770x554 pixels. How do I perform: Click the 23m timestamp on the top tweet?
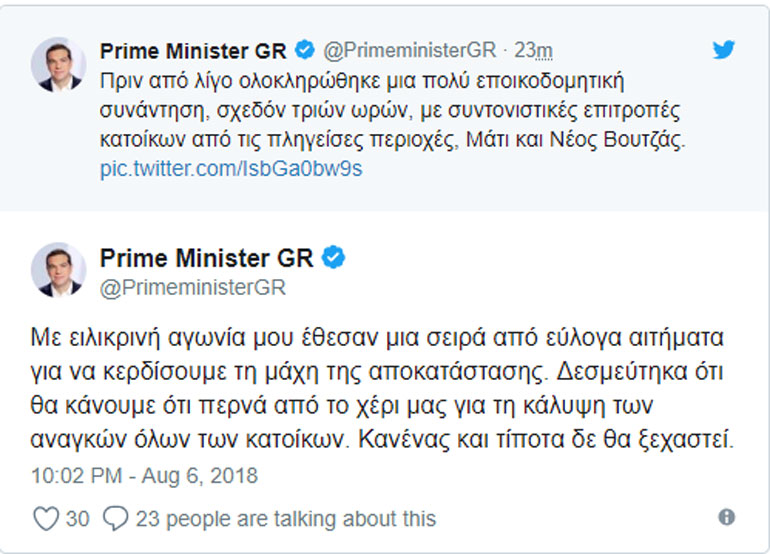pos(533,51)
